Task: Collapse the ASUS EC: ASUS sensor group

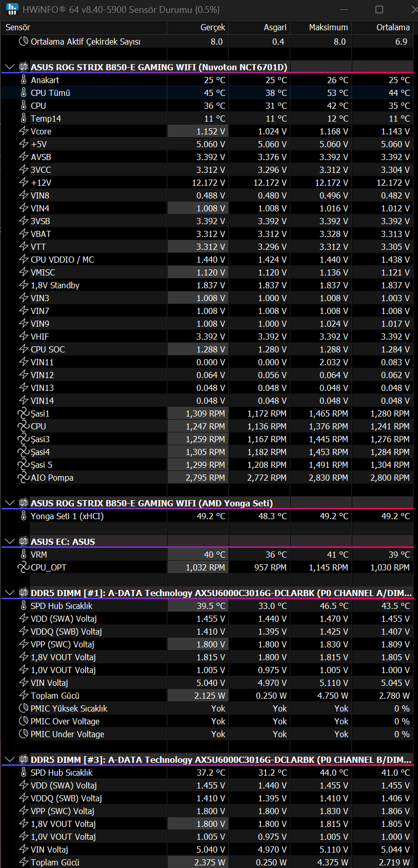Action: coord(9,541)
